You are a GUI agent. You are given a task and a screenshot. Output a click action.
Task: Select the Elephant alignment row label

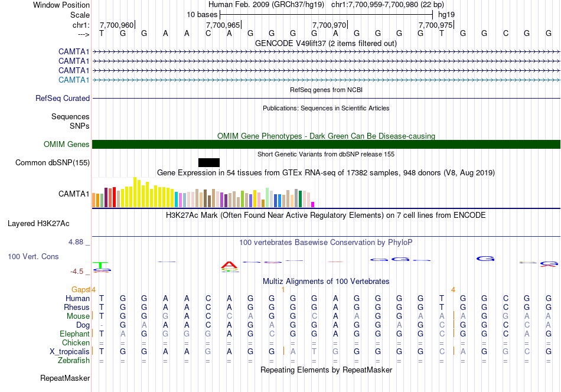click(x=74, y=334)
